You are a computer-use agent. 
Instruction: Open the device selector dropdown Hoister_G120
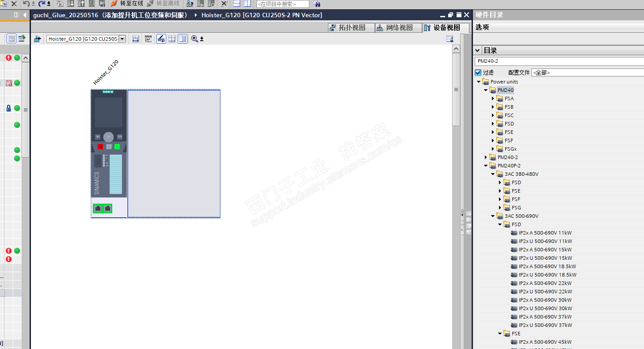click(122, 39)
